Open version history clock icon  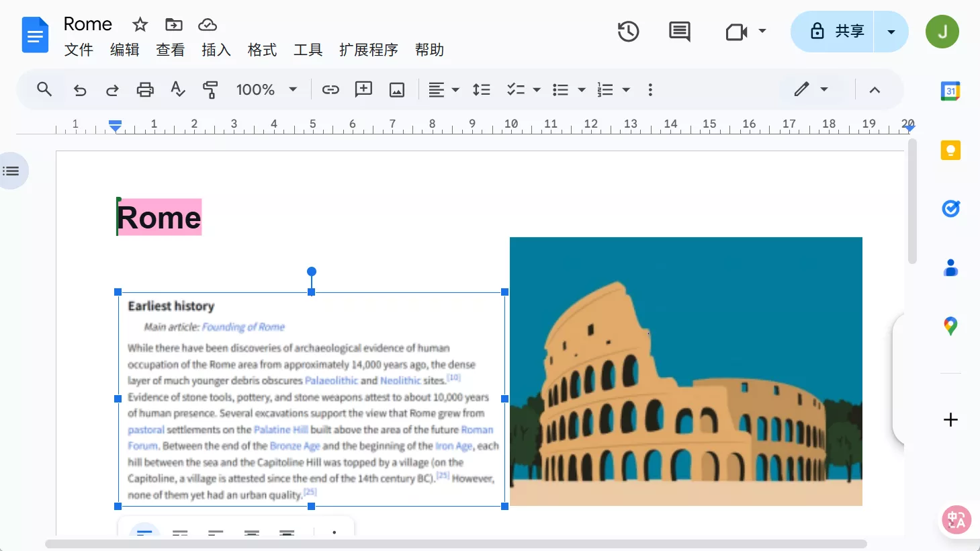point(628,31)
